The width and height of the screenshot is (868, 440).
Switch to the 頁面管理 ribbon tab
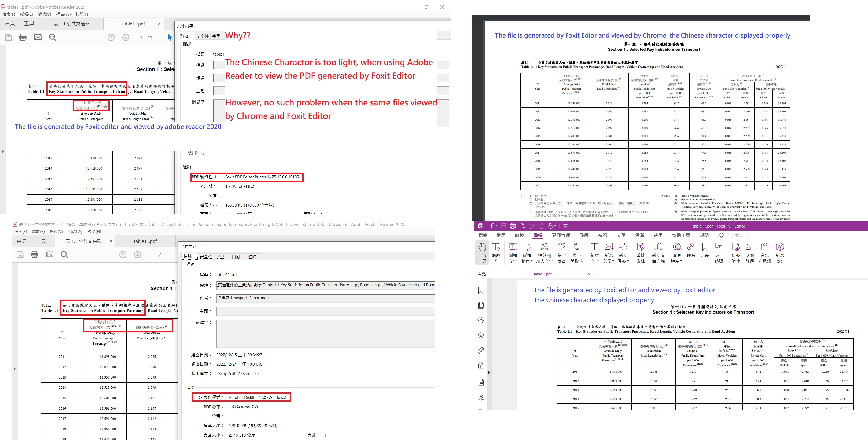pyautogui.click(x=561, y=235)
